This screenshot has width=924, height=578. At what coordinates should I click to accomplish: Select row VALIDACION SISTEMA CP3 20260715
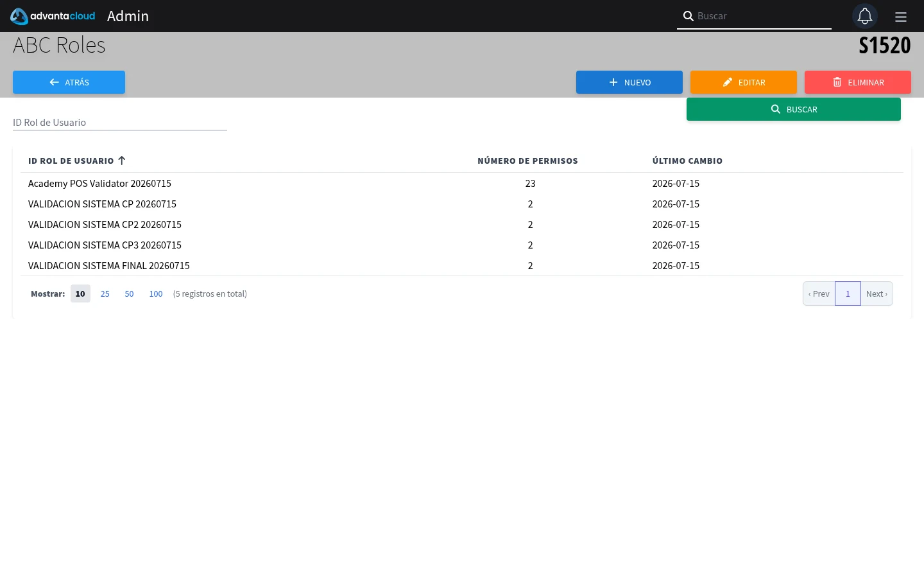(462, 245)
